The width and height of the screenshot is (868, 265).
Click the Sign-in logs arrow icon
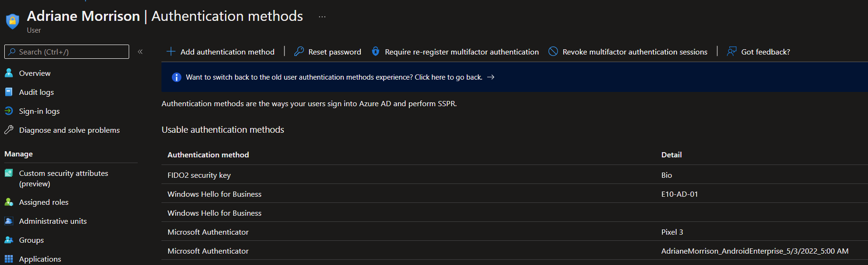[9, 111]
